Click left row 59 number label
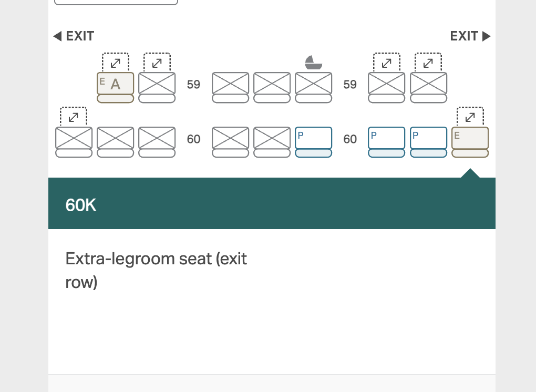Image resolution: width=536 pixels, height=392 pixels. click(193, 85)
